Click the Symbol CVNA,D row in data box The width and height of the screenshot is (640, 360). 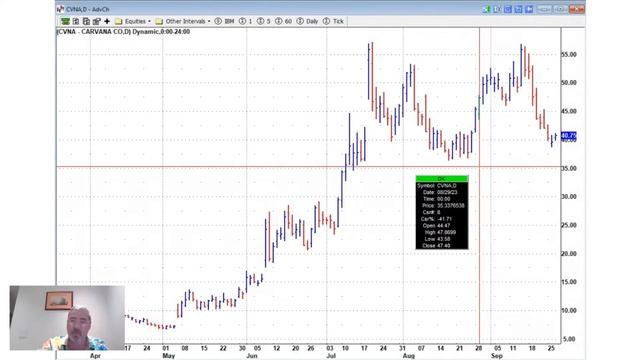tap(442, 186)
